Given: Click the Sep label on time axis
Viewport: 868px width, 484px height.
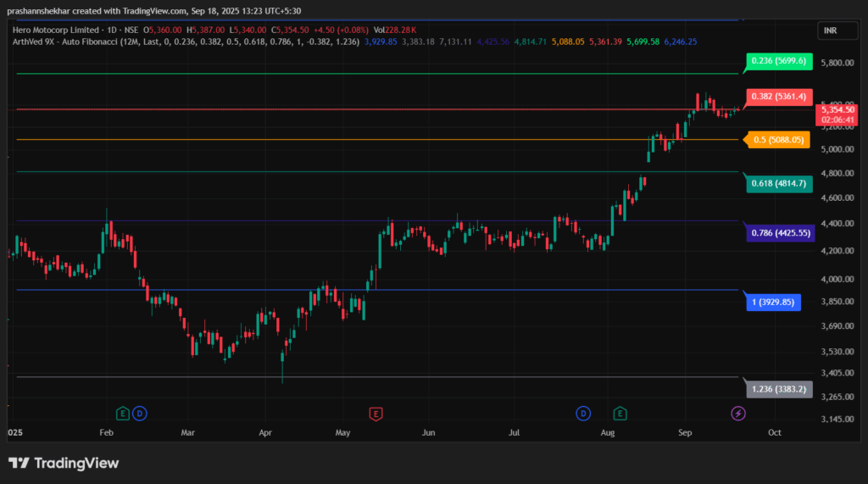Looking at the screenshot, I should click(685, 432).
